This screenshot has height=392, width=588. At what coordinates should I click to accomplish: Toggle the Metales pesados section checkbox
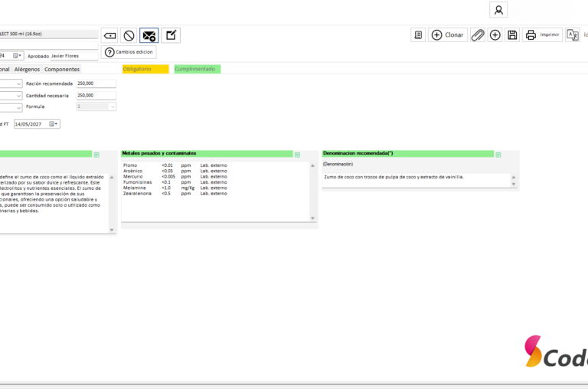pos(297,155)
